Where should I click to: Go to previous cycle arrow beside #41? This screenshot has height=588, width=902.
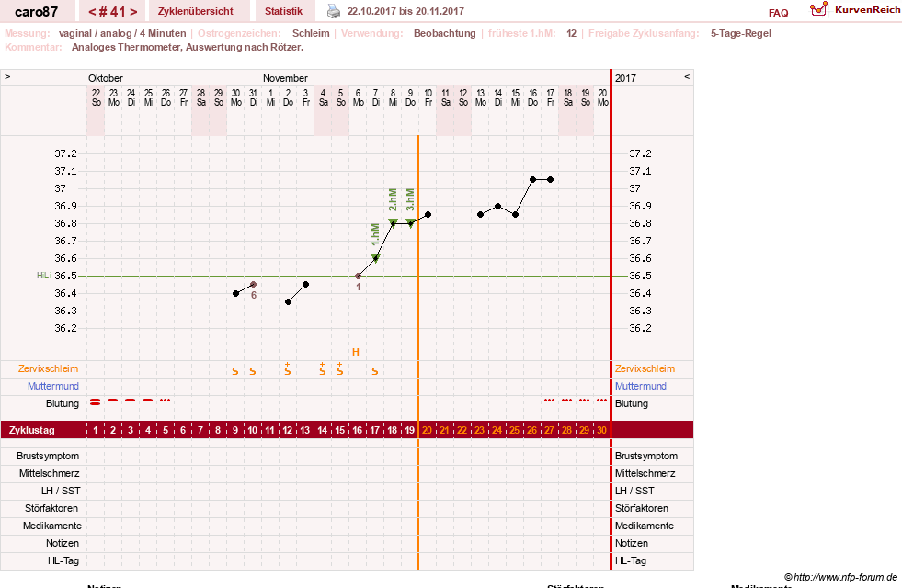click(x=91, y=12)
